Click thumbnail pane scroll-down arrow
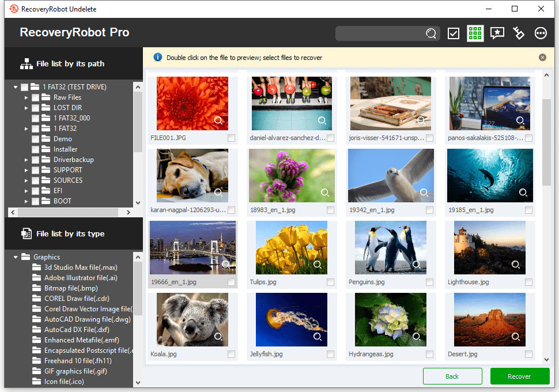This screenshot has width=559, height=392. coord(546,360)
